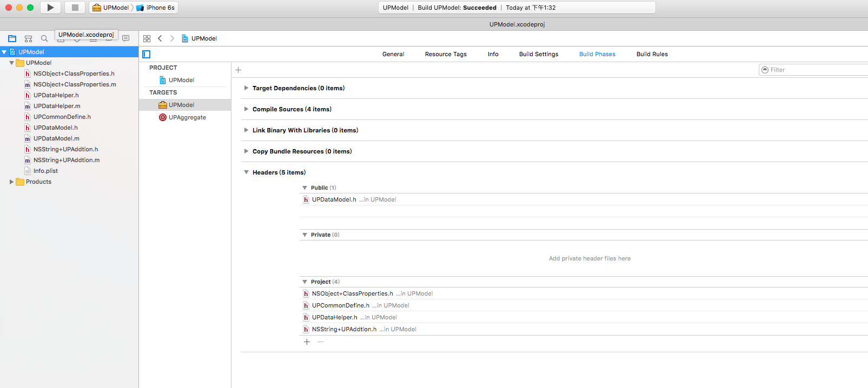The height and width of the screenshot is (388, 868).
Task: Open the Find navigator magnifier icon
Action: (x=44, y=38)
